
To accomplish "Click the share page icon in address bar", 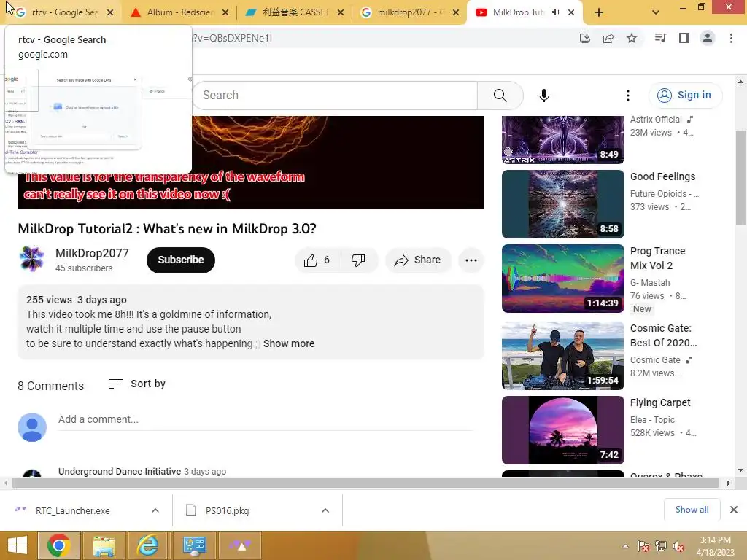I will pyautogui.click(x=608, y=38).
